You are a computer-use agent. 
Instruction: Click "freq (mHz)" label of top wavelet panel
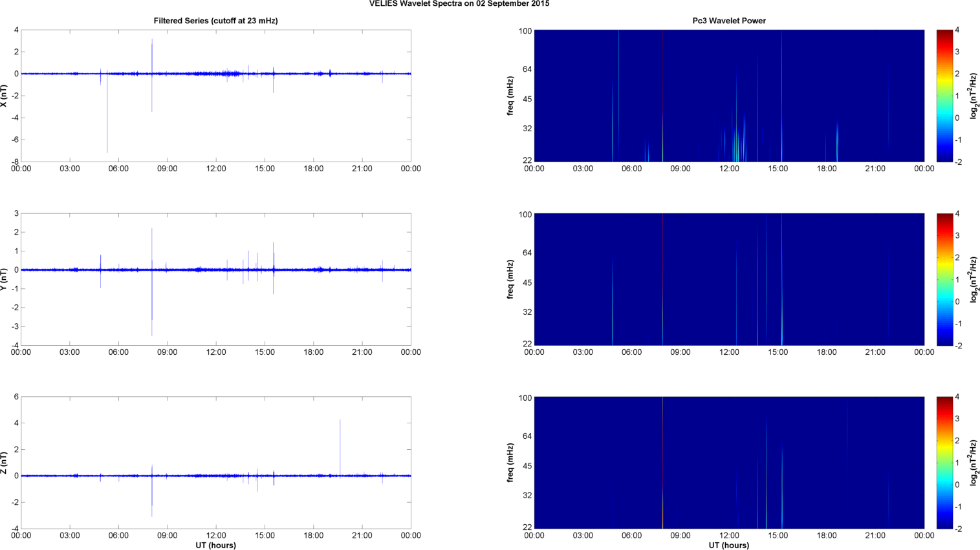point(510,96)
